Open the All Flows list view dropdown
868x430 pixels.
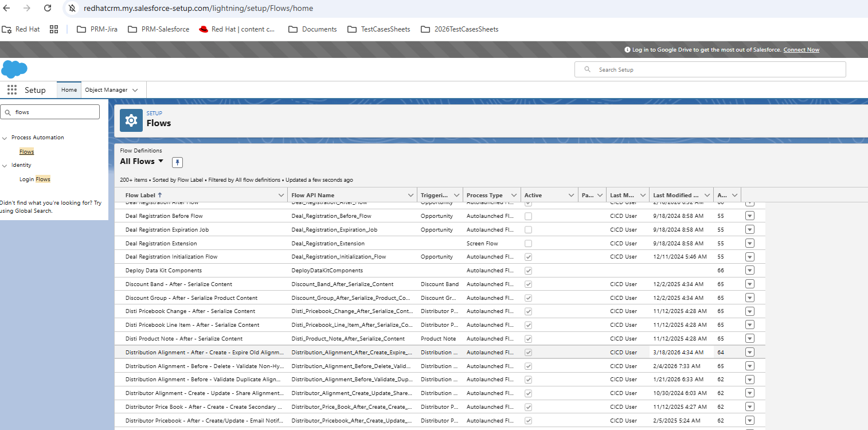point(161,161)
